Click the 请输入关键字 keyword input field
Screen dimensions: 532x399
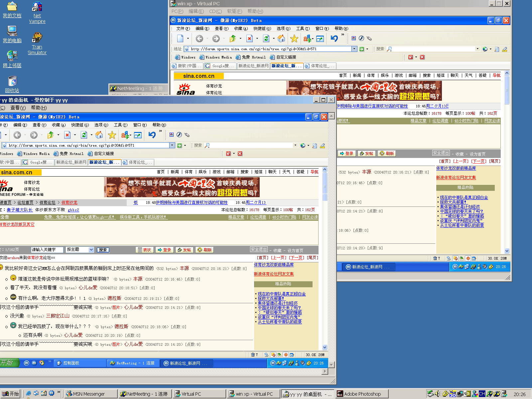coord(47,250)
